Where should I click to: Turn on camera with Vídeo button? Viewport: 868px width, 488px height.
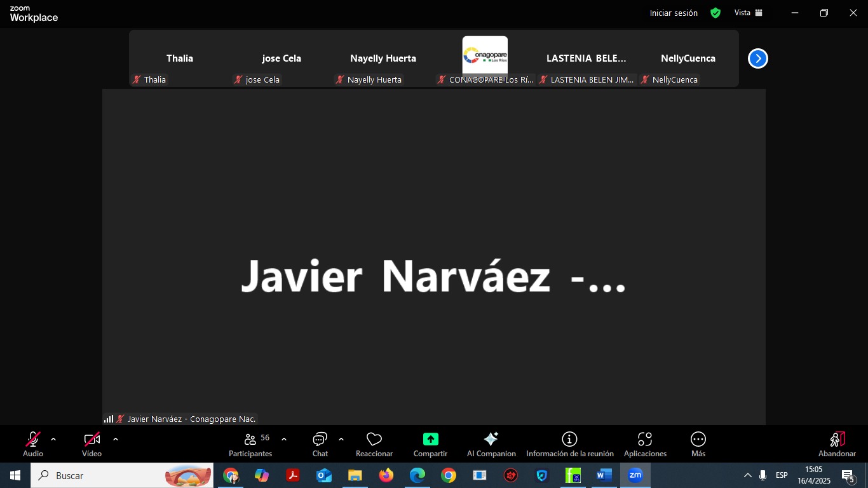(x=92, y=444)
